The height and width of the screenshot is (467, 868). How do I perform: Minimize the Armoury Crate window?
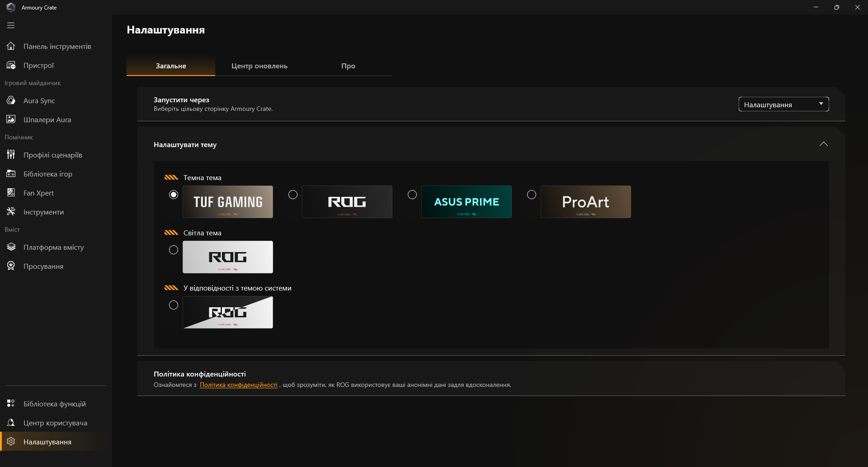click(x=816, y=7)
